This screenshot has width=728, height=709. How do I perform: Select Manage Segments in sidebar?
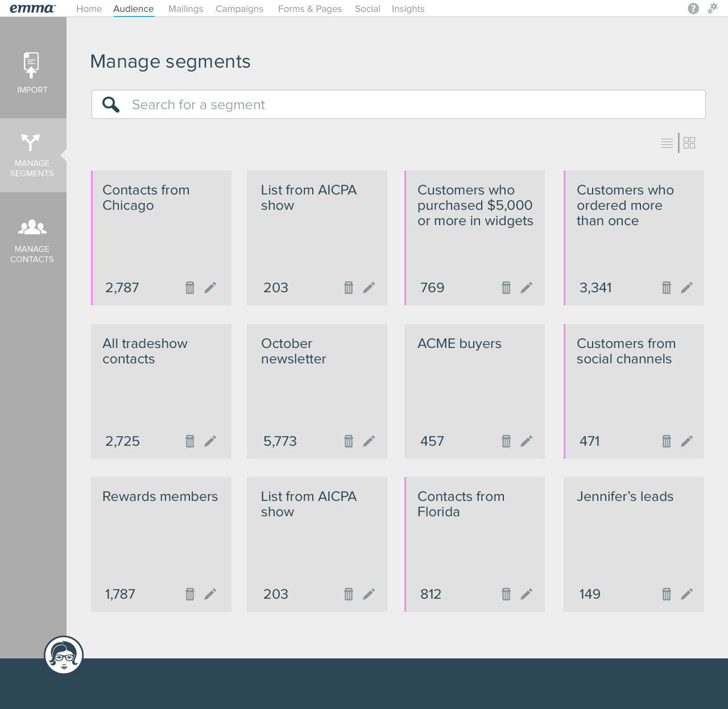coord(32,155)
